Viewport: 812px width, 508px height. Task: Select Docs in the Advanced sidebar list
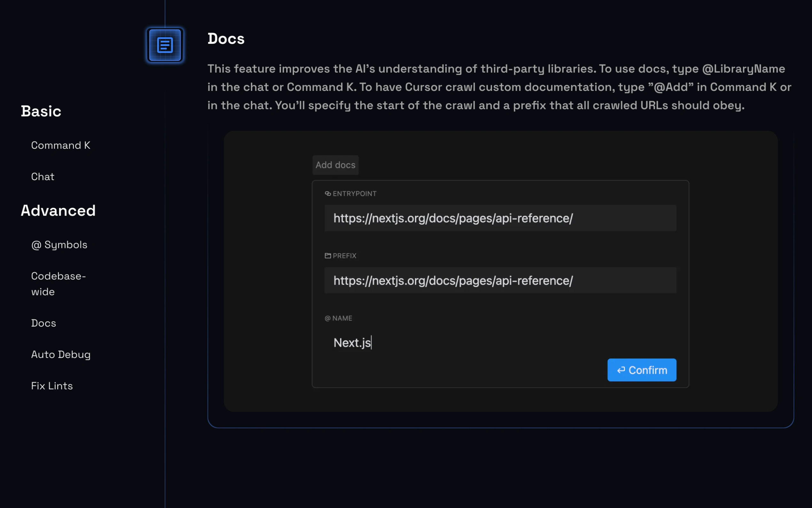click(x=43, y=323)
